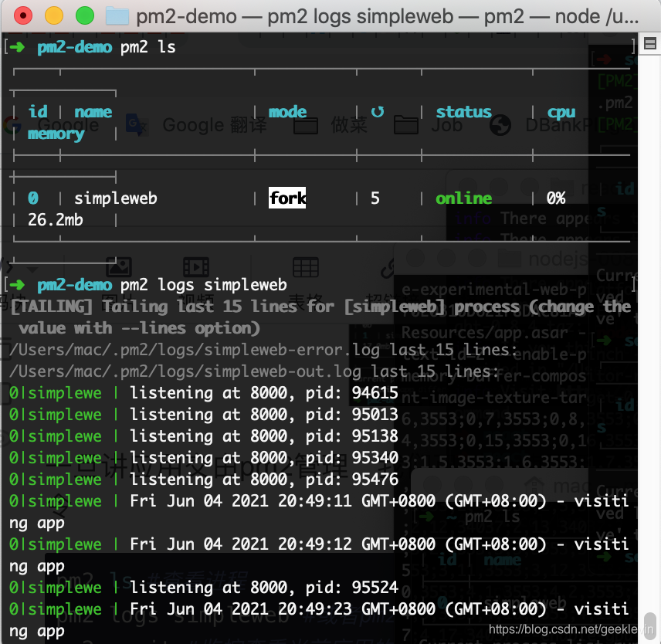Click the pm2-demo folder icon in title bar
Image resolution: width=661 pixels, height=644 pixels.
[117, 16]
